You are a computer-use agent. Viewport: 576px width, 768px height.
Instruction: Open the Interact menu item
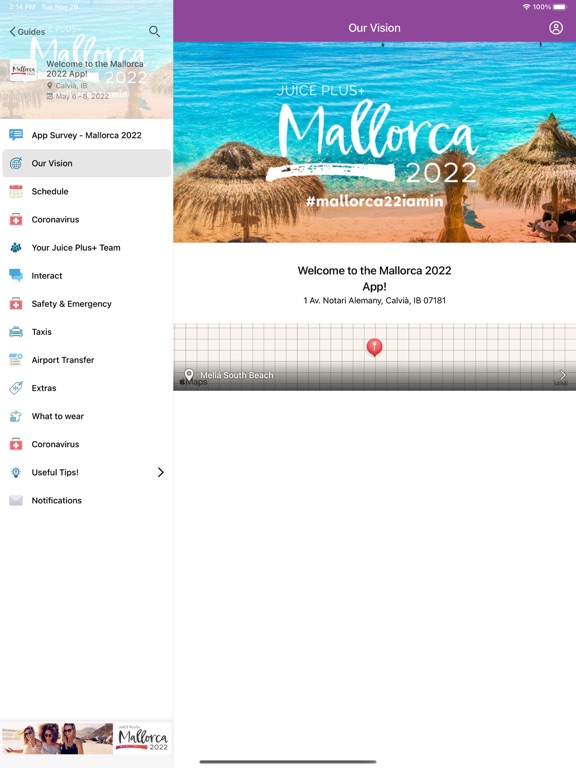coord(87,275)
